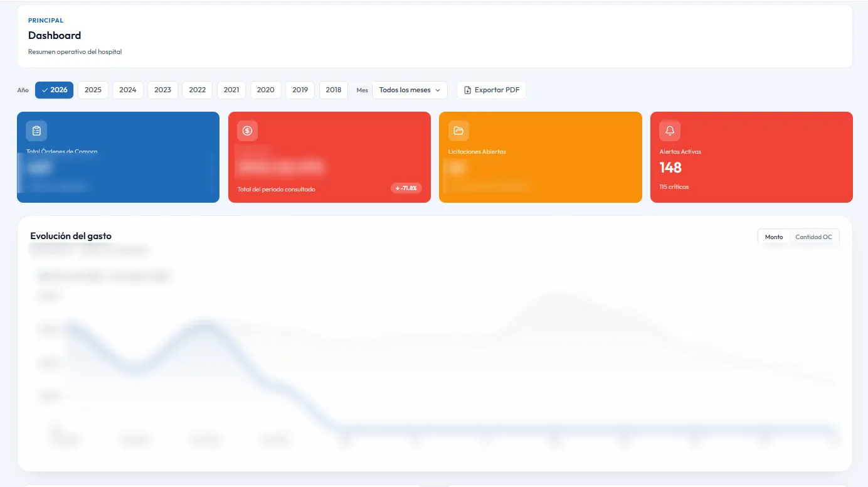Click the Exportar PDF button
This screenshot has height=487, width=868.
(x=491, y=90)
